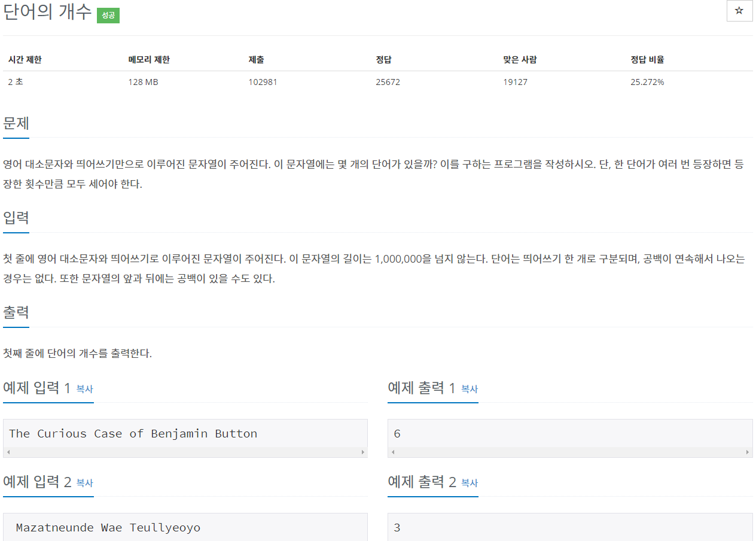Copy example output 1 via 복사 link

pos(470,389)
